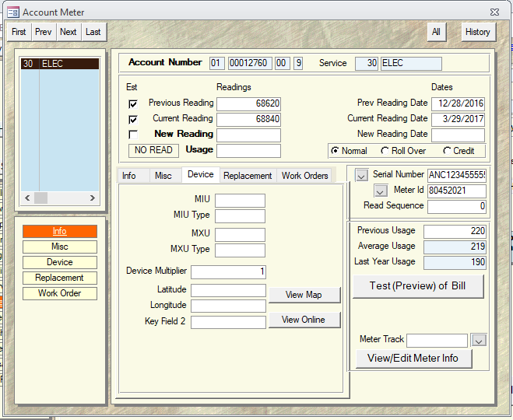The height and width of the screenshot is (420, 513).
Task: Open the Meter Id dropdown arrow
Action: pos(381,191)
